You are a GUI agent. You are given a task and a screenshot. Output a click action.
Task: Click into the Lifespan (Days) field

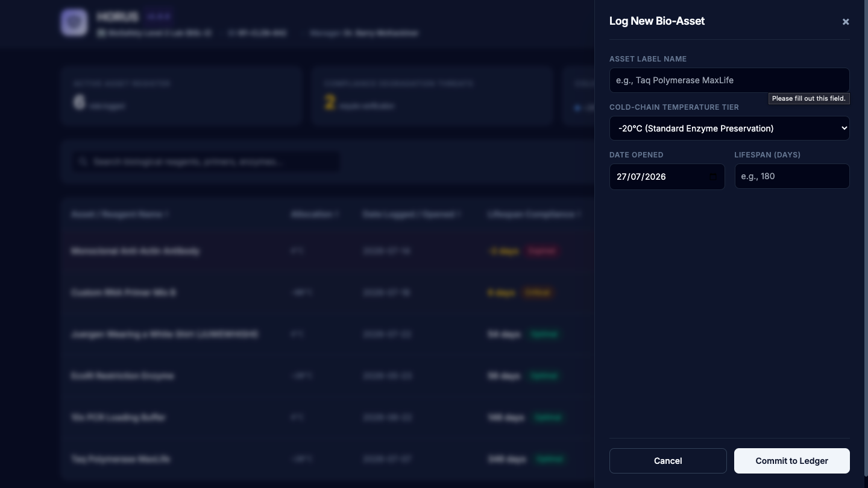[792, 176]
